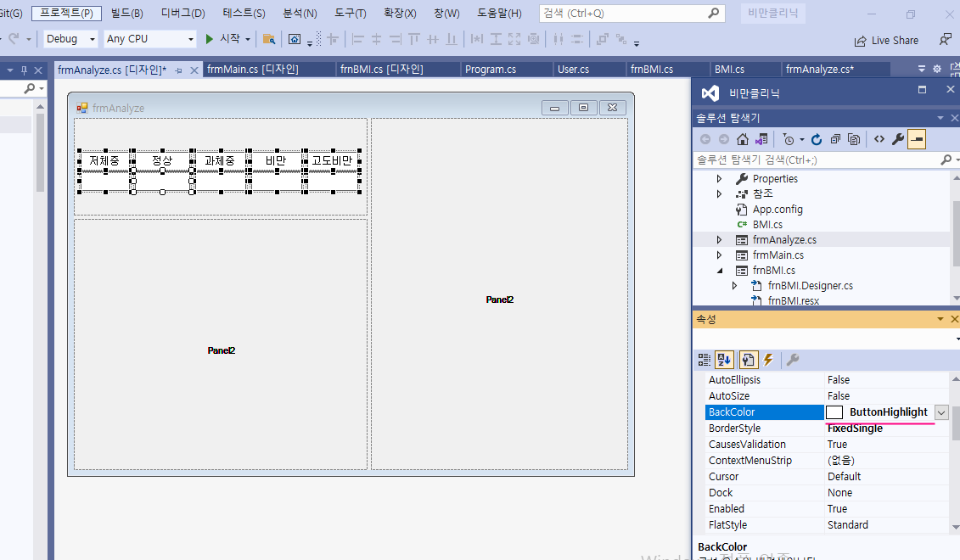960x560 pixels.
Task: Select App.config in Solution Explorer
Action: pos(778,210)
